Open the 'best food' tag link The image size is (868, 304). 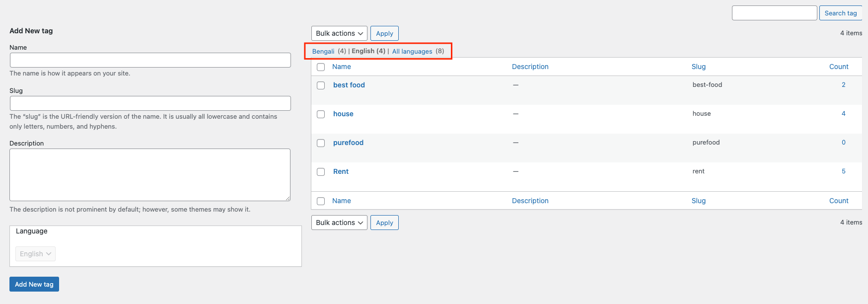(x=349, y=85)
